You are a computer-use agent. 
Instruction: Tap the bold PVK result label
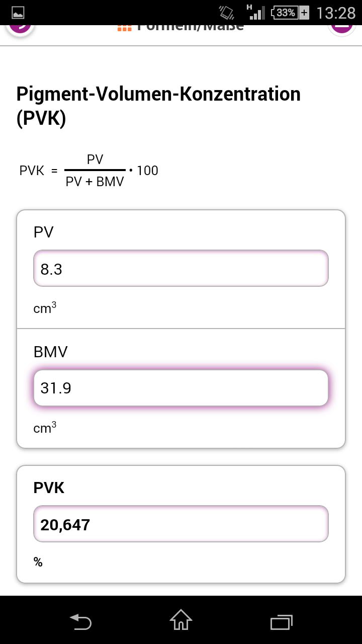pos(49,488)
